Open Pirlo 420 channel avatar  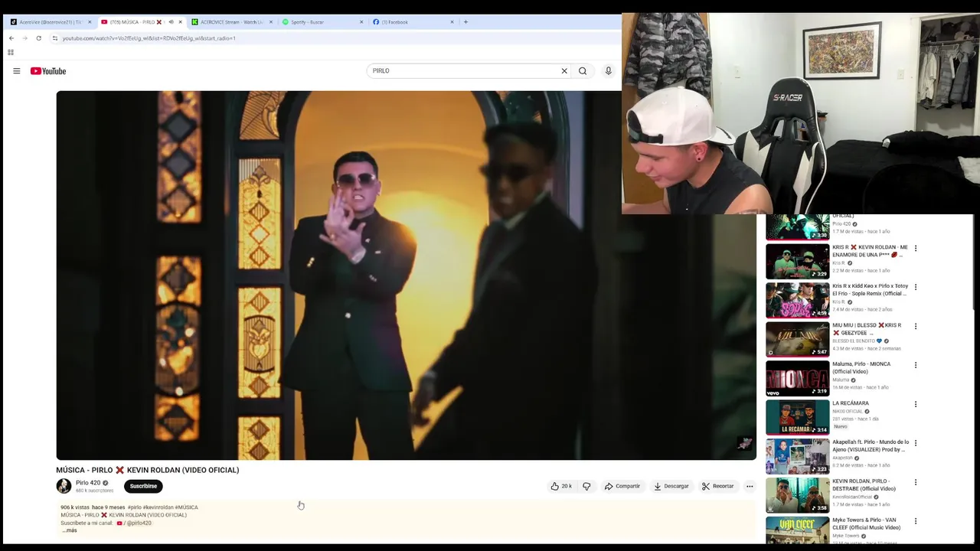64,486
